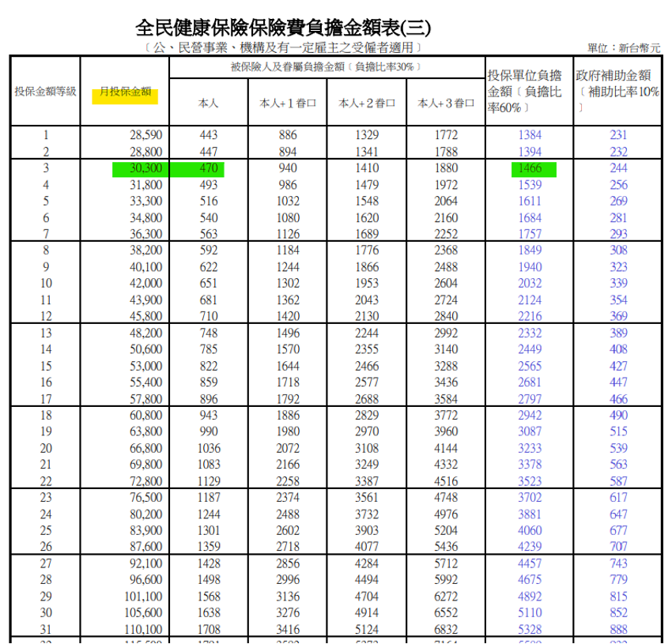Click 1570 in the 本人+1眷口 column
672x644 pixels.
coord(288,349)
